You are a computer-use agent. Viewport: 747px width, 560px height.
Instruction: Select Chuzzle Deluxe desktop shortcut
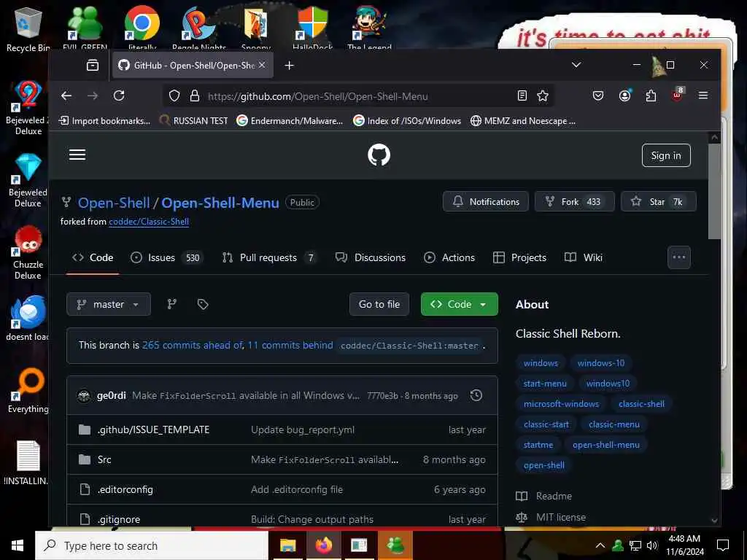coord(28,252)
